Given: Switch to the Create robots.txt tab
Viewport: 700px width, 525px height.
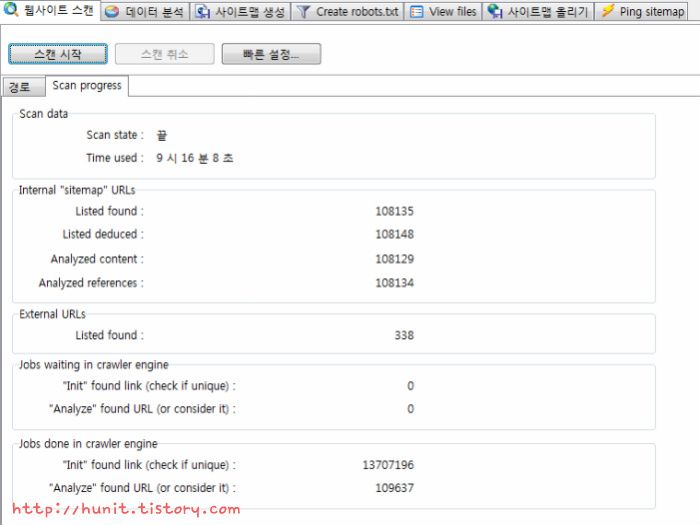Looking at the screenshot, I should pyautogui.click(x=348, y=12).
